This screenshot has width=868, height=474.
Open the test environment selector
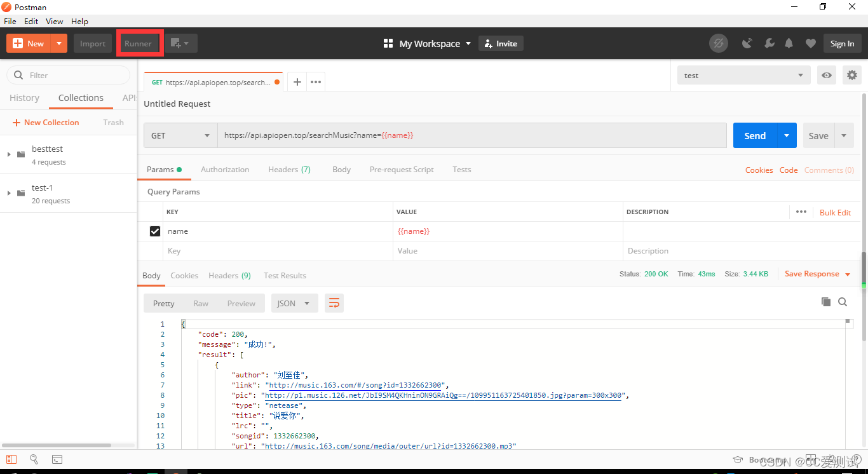[744, 75]
